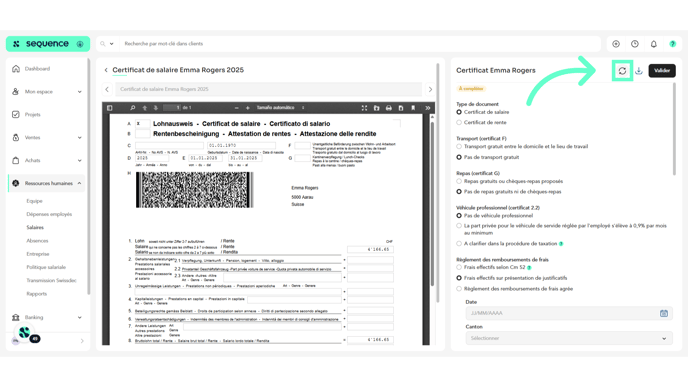
Task: Select Frais effectifs sur présentation de justificatifs
Action: pyautogui.click(x=459, y=278)
